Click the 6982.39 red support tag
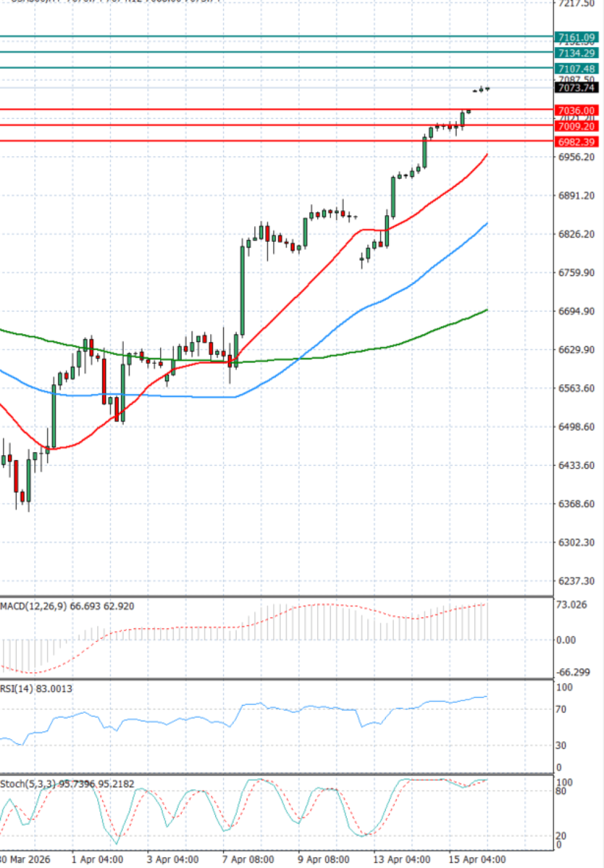The image size is (604, 868). (x=576, y=142)
